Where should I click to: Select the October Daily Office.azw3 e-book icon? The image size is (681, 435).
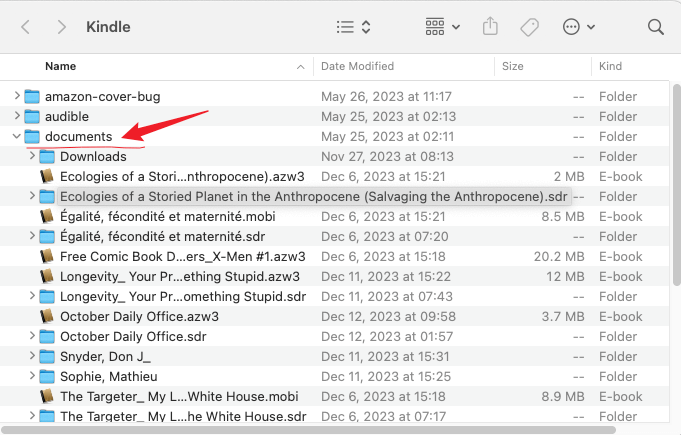click(x=47, y=316)
